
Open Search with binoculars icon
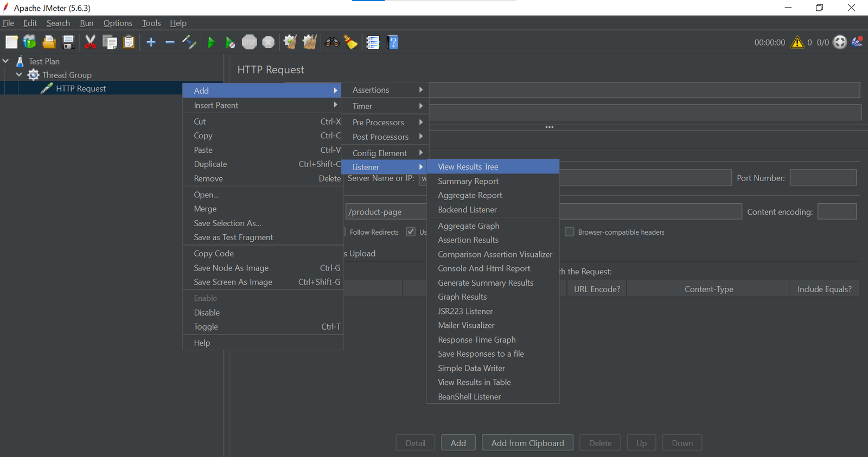(x=332, y=42)
